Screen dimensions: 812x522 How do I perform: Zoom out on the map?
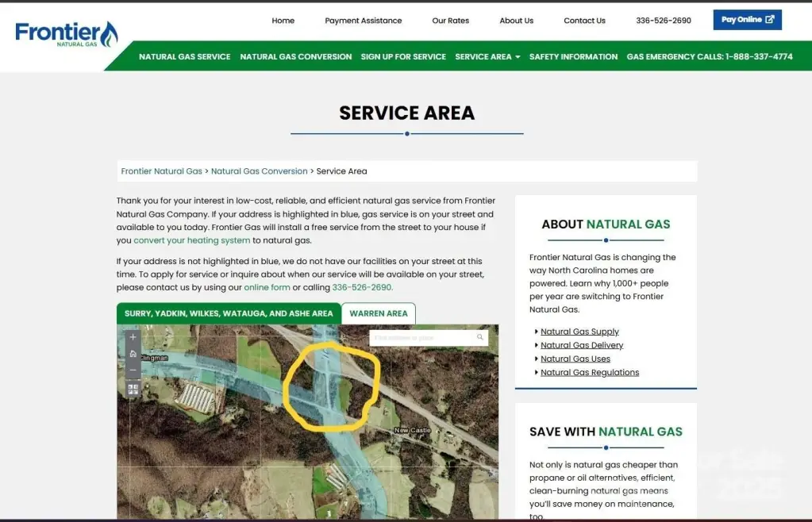pos(133,370)
